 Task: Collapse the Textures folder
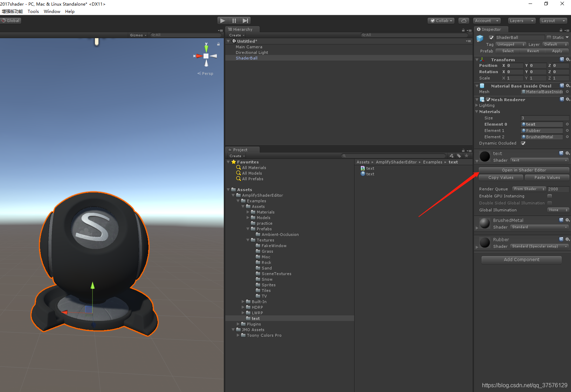pos(248,240)
